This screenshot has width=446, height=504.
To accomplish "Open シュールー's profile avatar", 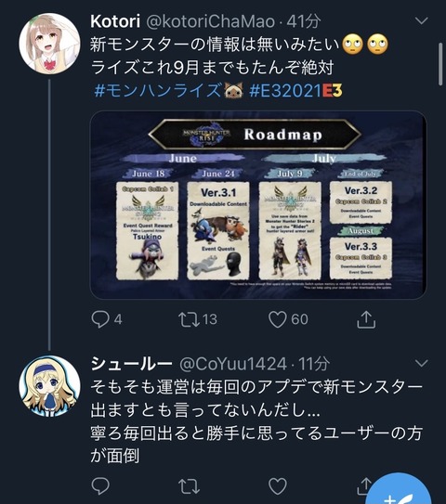I will (49, 386).
